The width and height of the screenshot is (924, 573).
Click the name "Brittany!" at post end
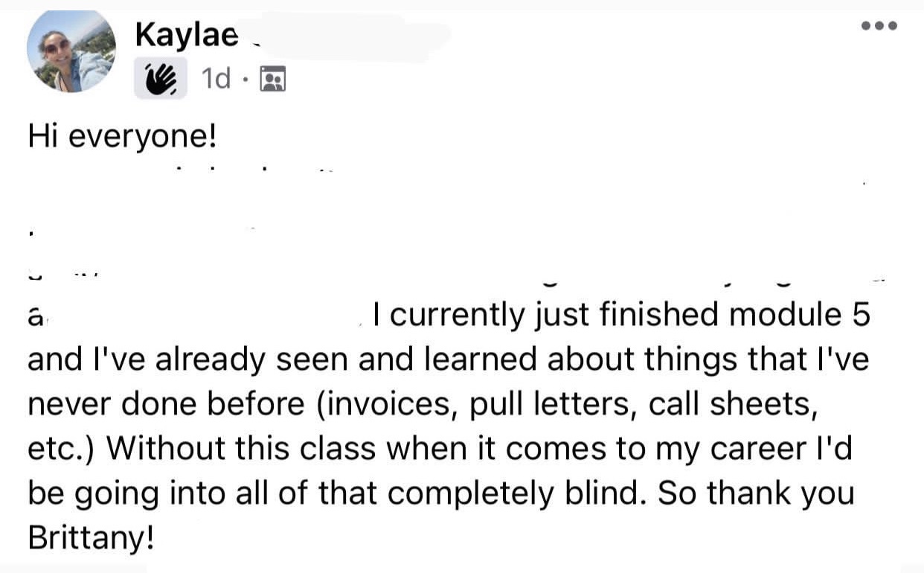pos(91,538)
